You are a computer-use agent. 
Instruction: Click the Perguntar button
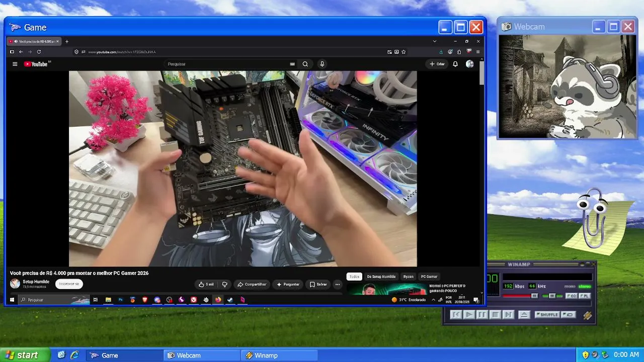pyautogui.click(x=288, y=285)
